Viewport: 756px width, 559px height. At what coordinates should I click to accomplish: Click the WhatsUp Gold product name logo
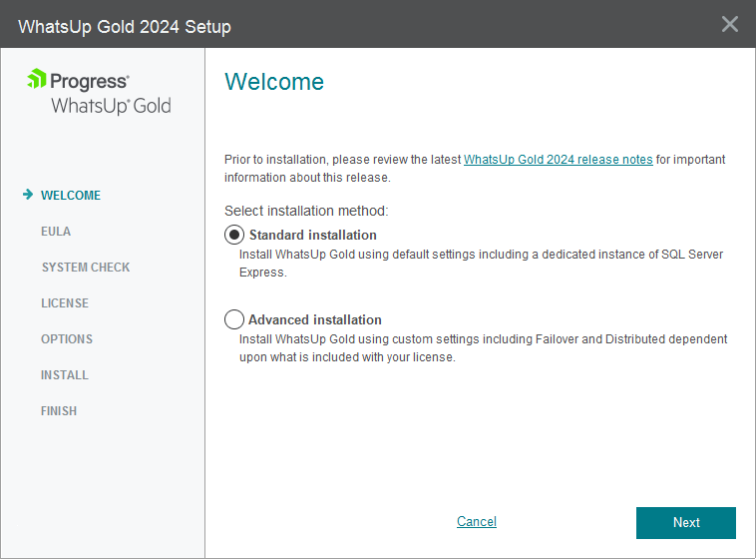[x=111, y=106]
